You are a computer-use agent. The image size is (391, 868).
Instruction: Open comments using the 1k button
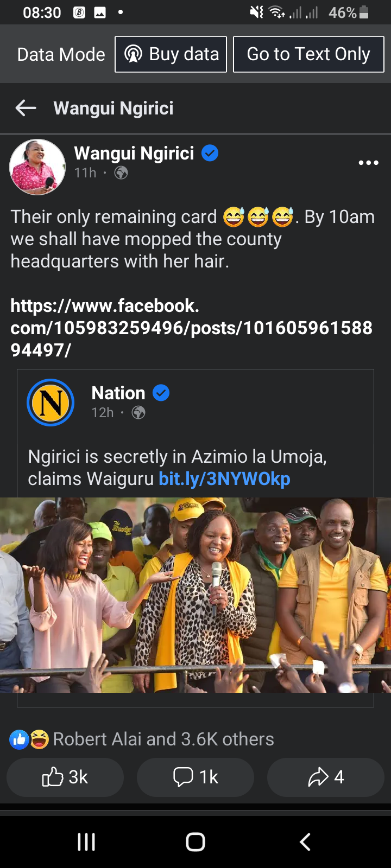pos(195,777)
